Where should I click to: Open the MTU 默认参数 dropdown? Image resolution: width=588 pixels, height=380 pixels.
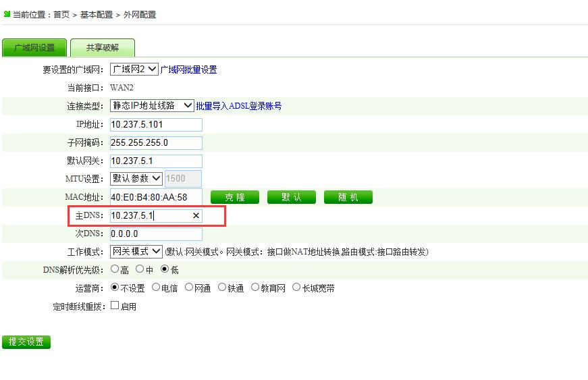pos(136,179)
